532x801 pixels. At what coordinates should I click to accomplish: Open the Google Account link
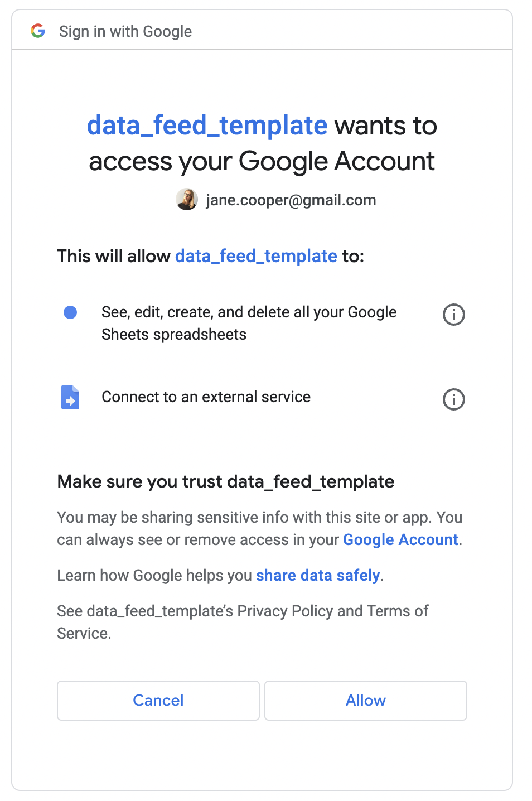pos(400,540)
